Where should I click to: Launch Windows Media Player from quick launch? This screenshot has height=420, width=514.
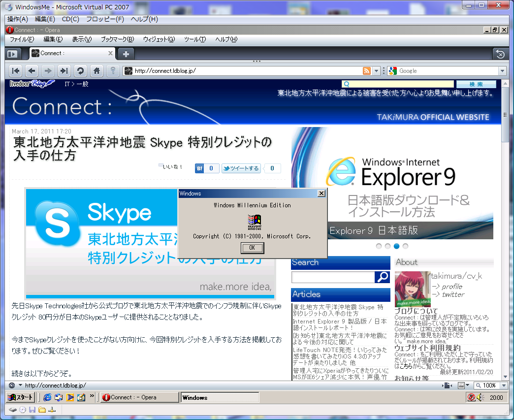pyautogui.click(x=70, y=397)
